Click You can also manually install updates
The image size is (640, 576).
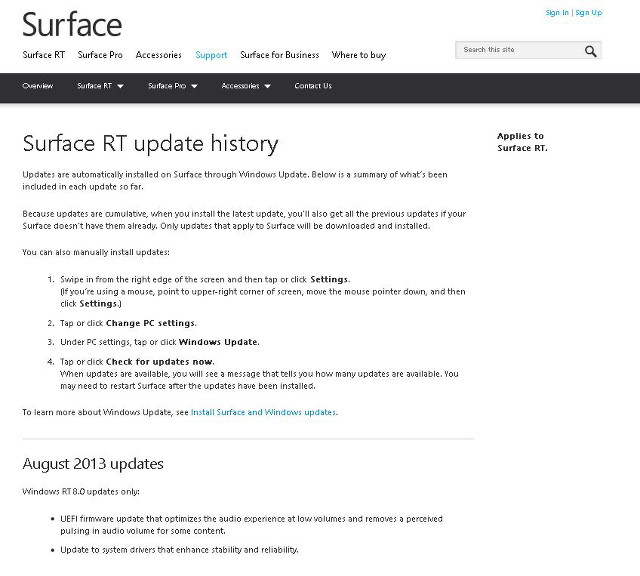pos(96,252)
